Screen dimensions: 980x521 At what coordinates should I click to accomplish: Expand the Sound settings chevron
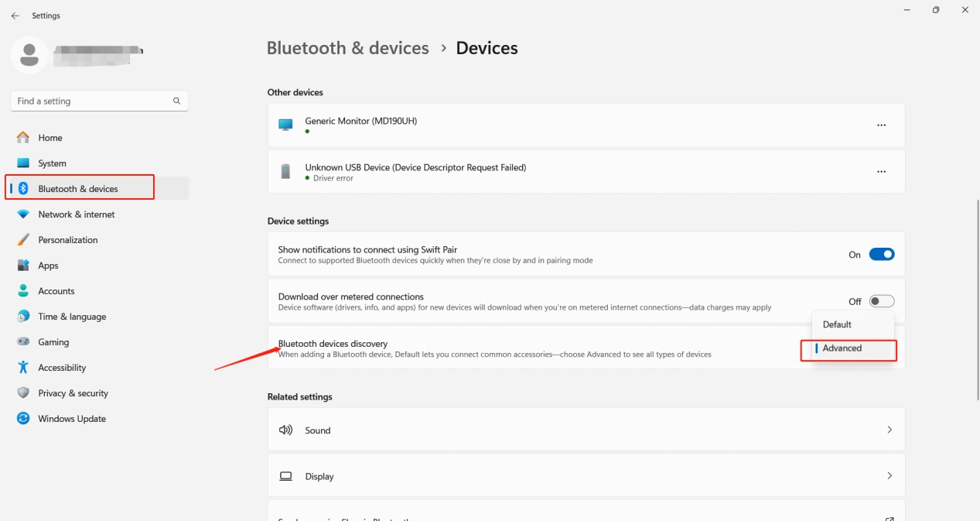point(889,430)
